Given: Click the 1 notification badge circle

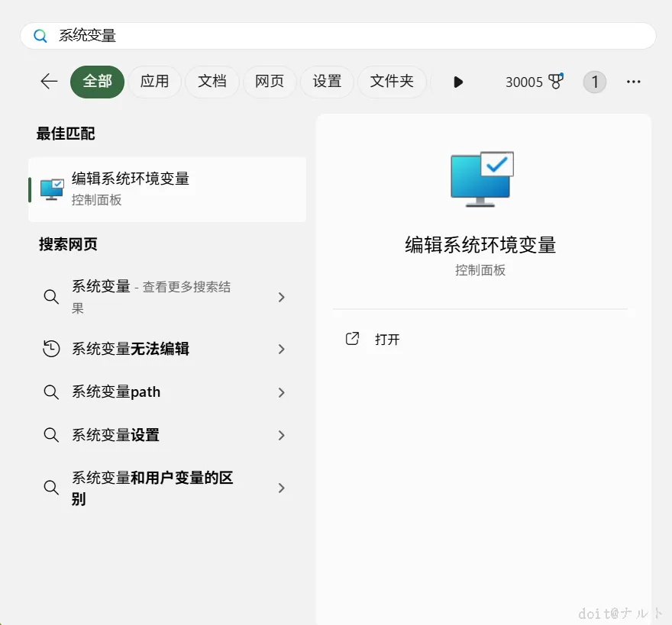Looking at the screenshot, I should pyautogui.click(x=594, y=82).
